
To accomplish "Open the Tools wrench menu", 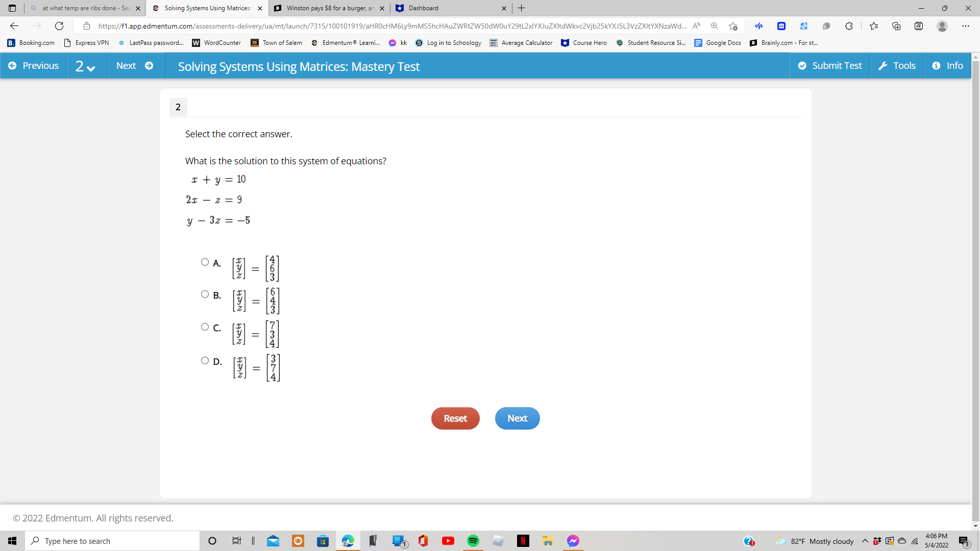I will click(x=897, y=66).
